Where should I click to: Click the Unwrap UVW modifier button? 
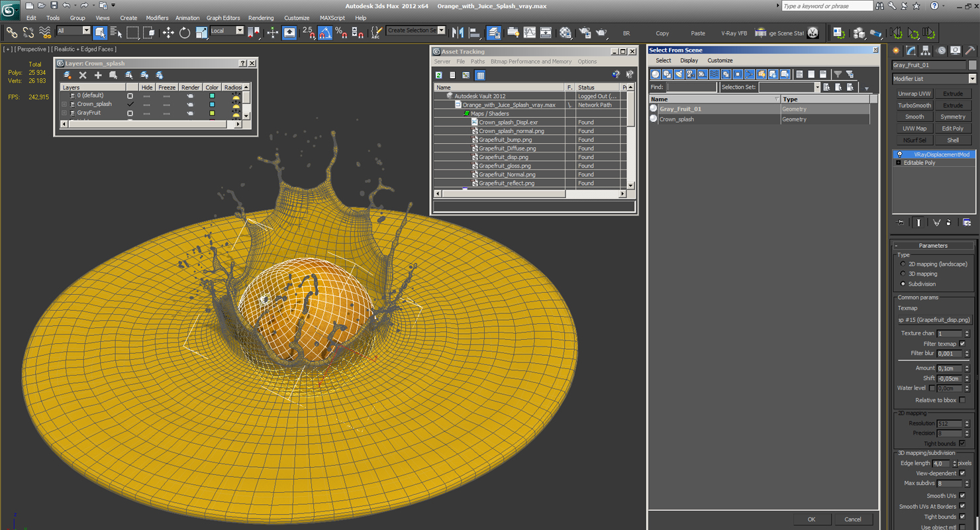pyautogui.click(x=914, y=93)
